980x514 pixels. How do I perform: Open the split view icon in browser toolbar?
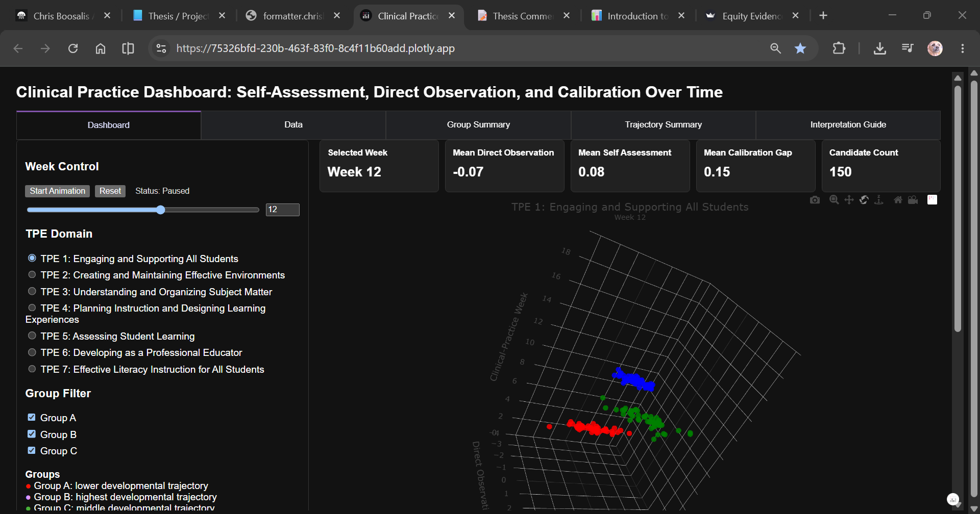(x=128, y=48)
